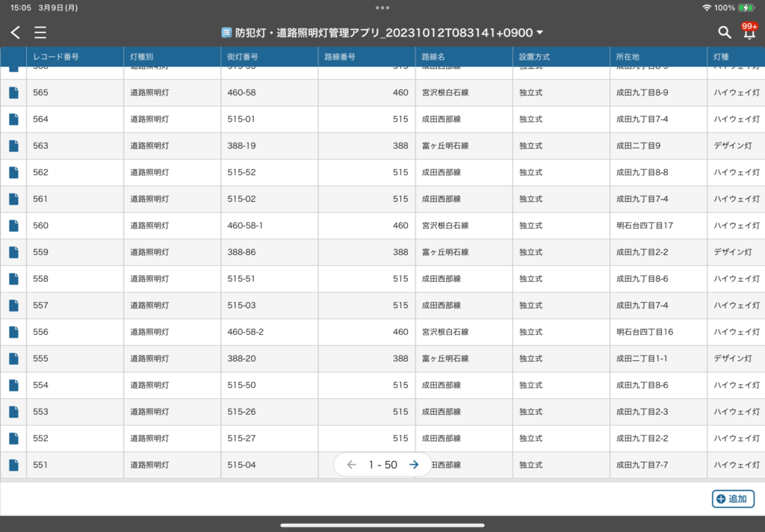Tap the 1 - 50 page indicator pill
Image resolution: width=765 pixels, height=532 pixels.
(382, 464)
